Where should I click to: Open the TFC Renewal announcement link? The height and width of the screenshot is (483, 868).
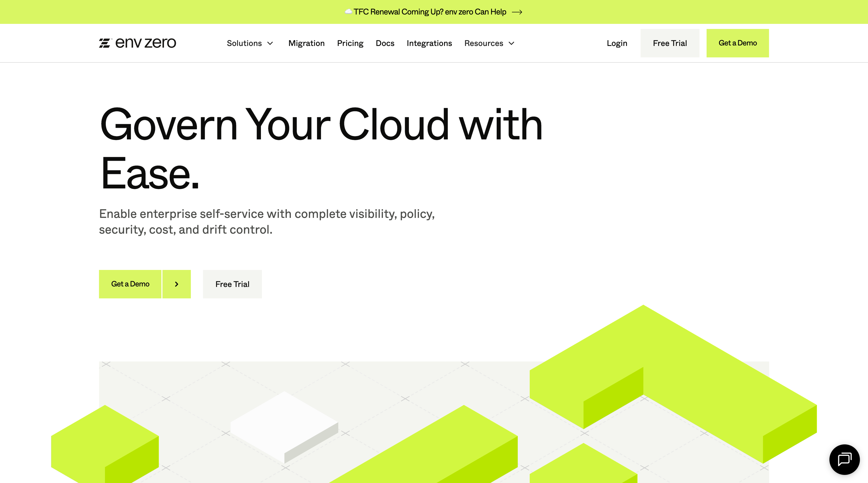click(430, 12)
